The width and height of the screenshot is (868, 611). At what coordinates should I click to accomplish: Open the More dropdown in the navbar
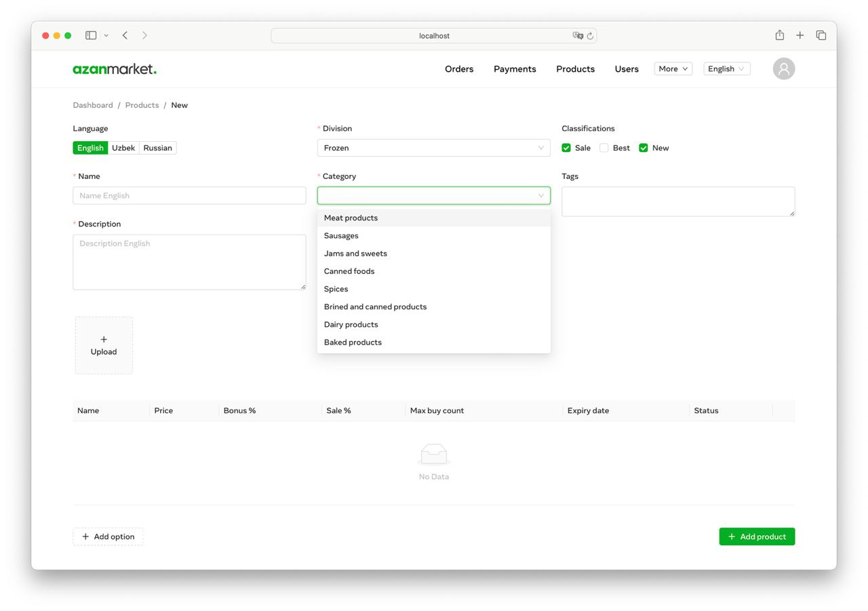click(x=672, y=68)
